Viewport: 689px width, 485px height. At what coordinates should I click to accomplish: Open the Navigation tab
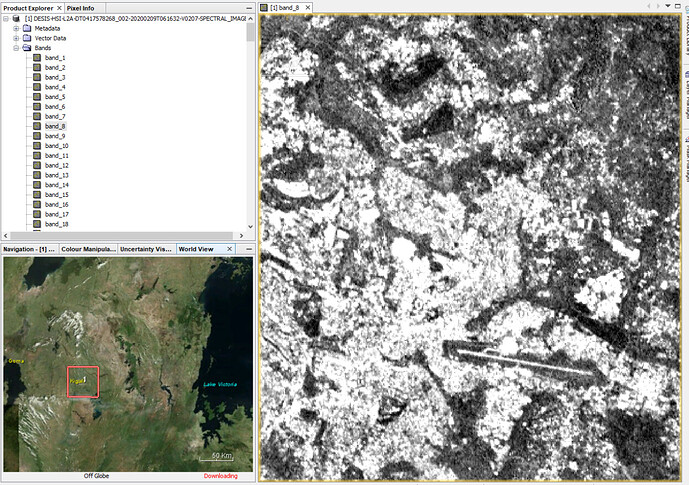(x=29, y=249)
